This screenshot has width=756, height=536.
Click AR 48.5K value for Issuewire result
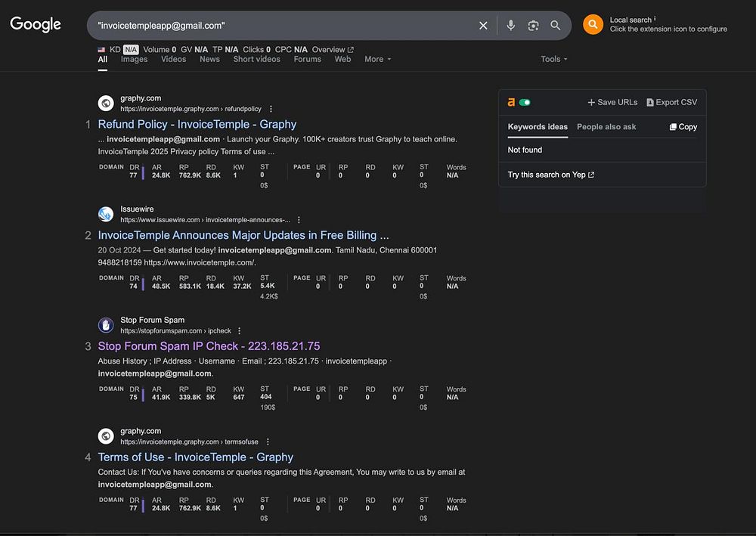[161, 287]
